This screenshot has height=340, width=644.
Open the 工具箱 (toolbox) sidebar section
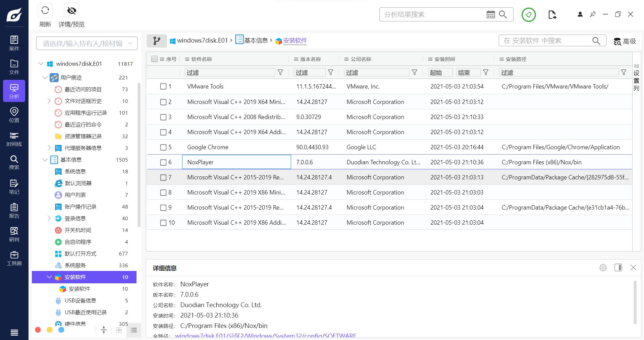pyautogui.click(x=14, y=258)
